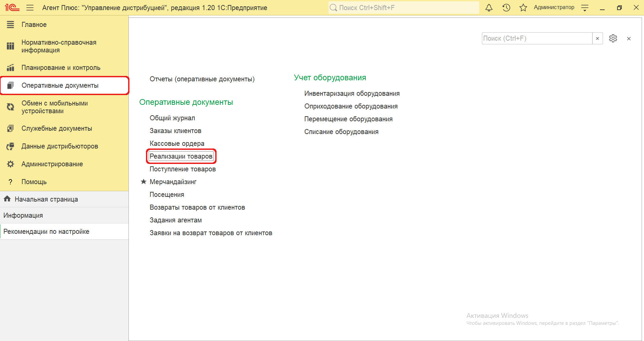
Task: Close the section menu panel
Action: click(x=629, y=39)
